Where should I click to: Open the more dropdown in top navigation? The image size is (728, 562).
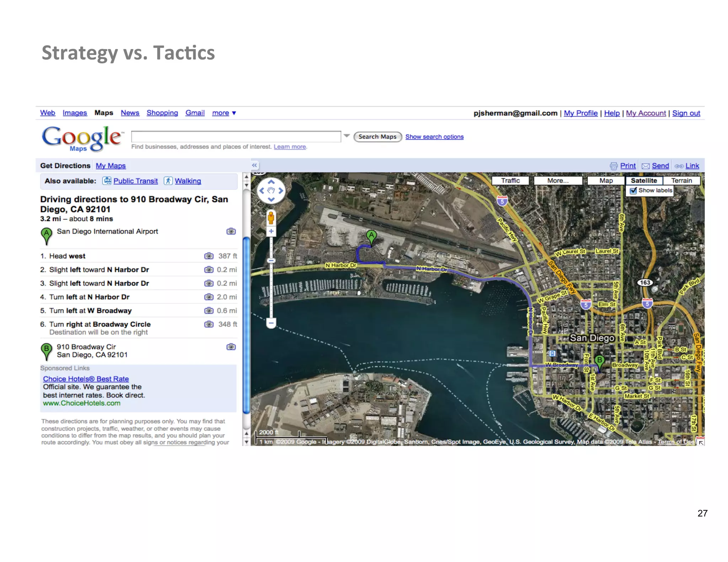224,113
